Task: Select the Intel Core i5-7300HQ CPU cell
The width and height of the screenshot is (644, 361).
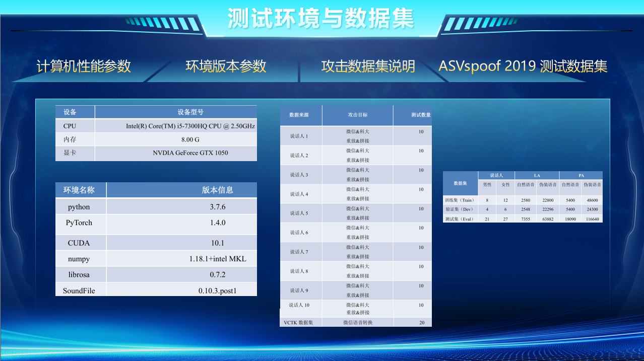Action: (x=190, y=126)
